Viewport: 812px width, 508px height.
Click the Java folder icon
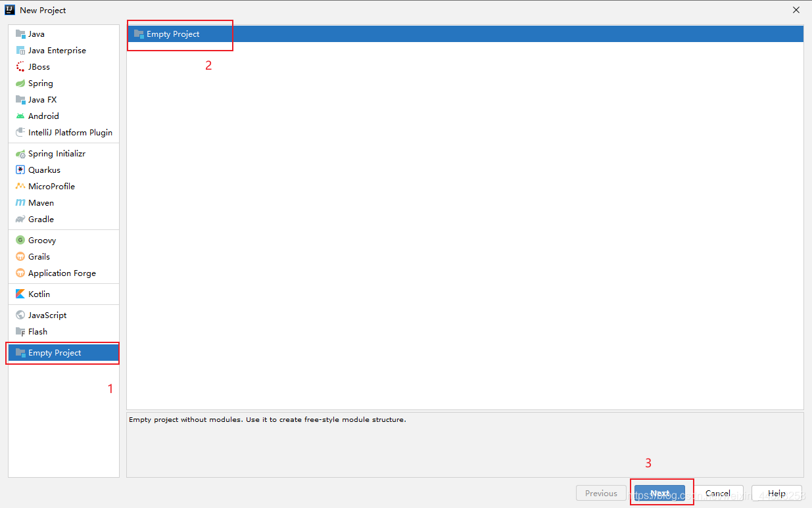click(20, 34)
